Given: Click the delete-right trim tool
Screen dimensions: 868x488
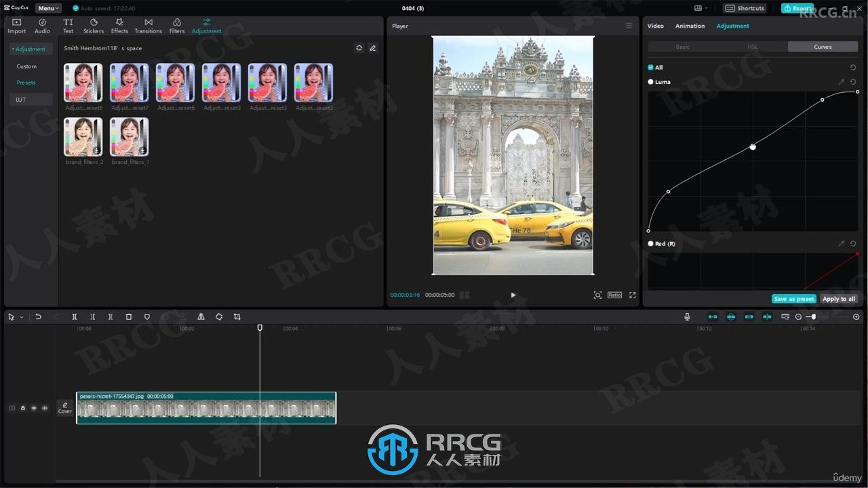Looking at the screenshot, I should click(111, 317).
